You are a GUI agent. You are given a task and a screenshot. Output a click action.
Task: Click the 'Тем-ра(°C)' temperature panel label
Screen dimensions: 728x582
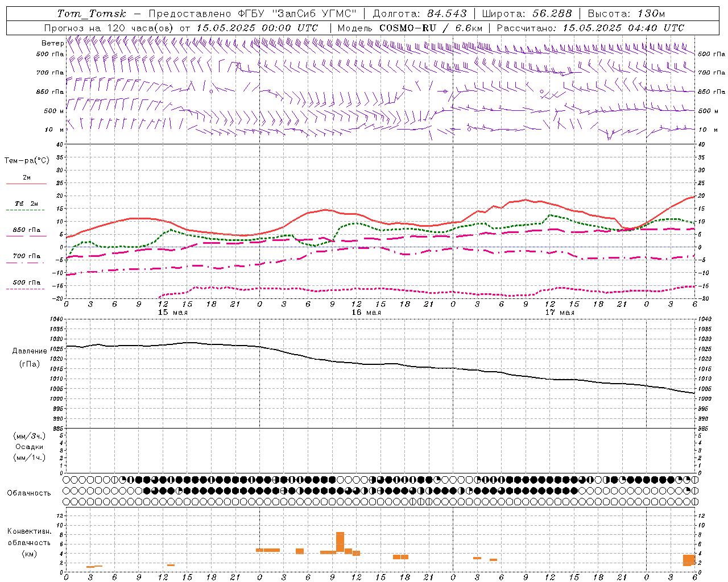pos(27,161)
